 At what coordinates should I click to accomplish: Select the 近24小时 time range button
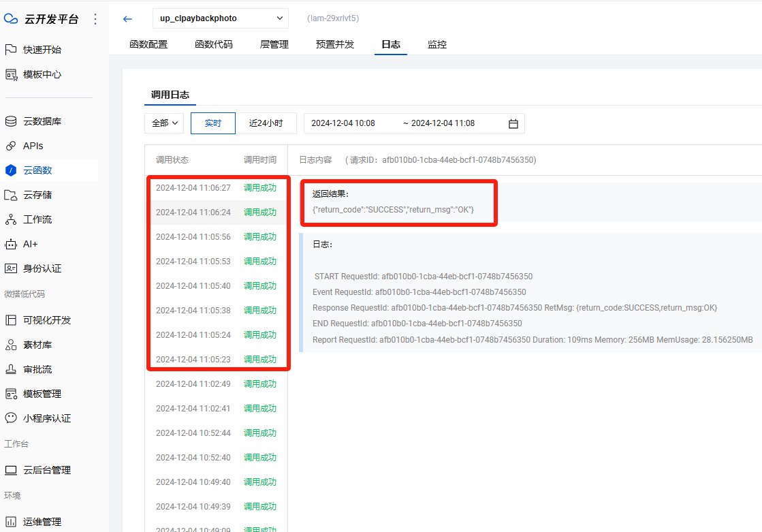point(266,123)
